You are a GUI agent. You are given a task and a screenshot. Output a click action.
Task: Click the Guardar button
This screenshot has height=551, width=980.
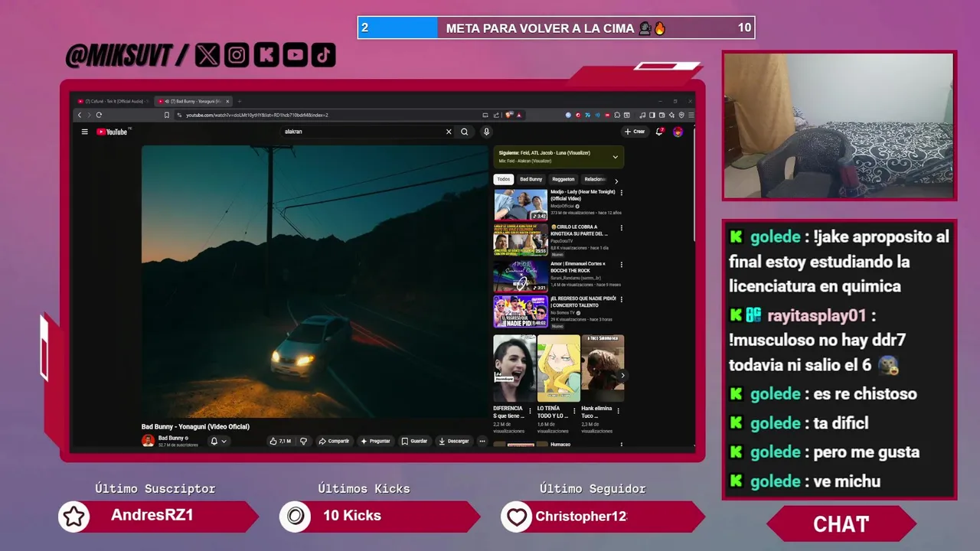pos(414,441)
